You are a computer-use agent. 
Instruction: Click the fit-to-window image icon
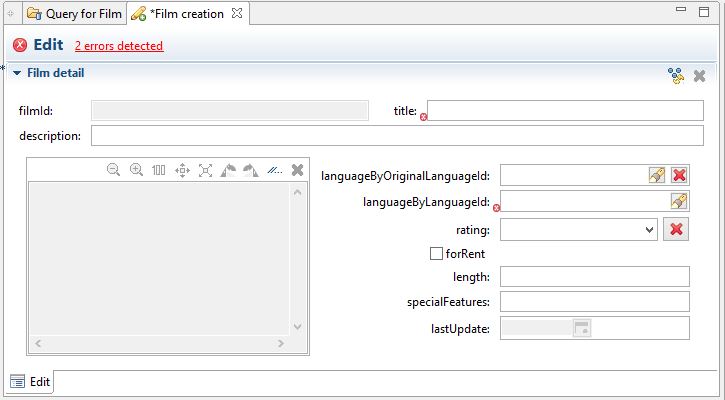click(205, 170)
